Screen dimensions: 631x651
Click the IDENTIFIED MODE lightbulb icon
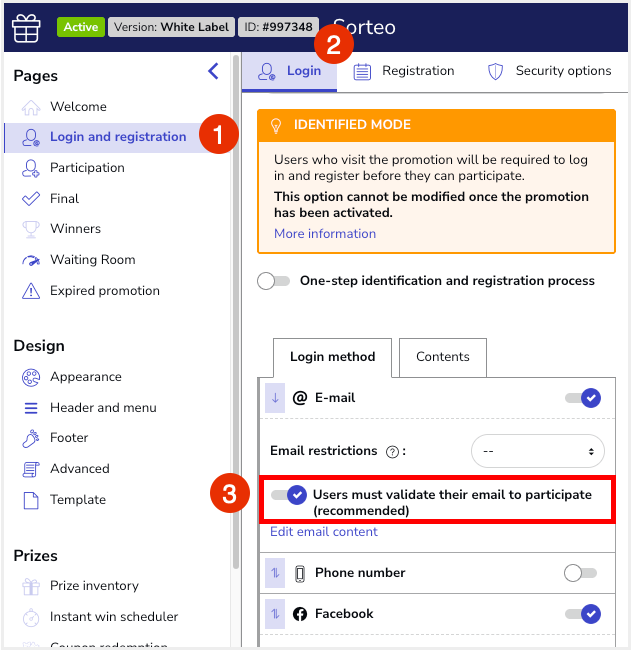[x=276, y=125]
